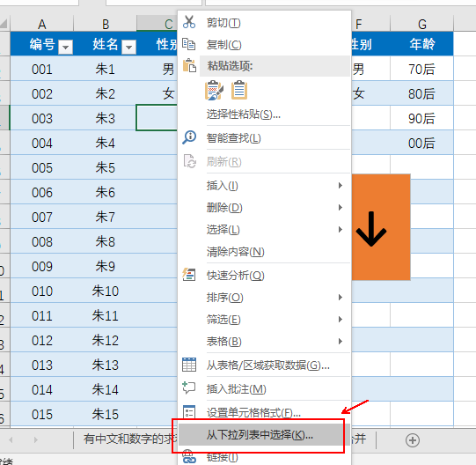This screenshot has height=465, width=476.
Task: Click the select-all corner triangle
Action: 4,24
